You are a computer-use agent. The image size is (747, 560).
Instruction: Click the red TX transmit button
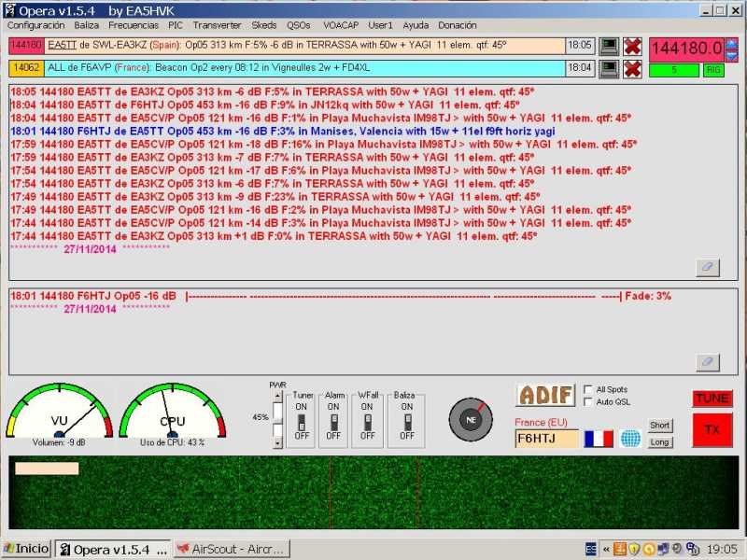click(x=712, y=430)
